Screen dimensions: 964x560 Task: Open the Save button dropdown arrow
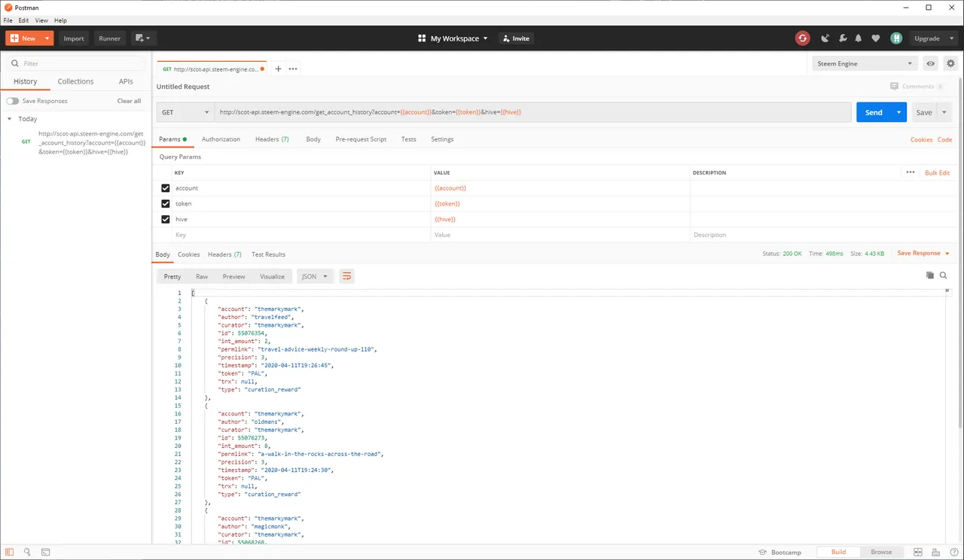click(944, 112)
